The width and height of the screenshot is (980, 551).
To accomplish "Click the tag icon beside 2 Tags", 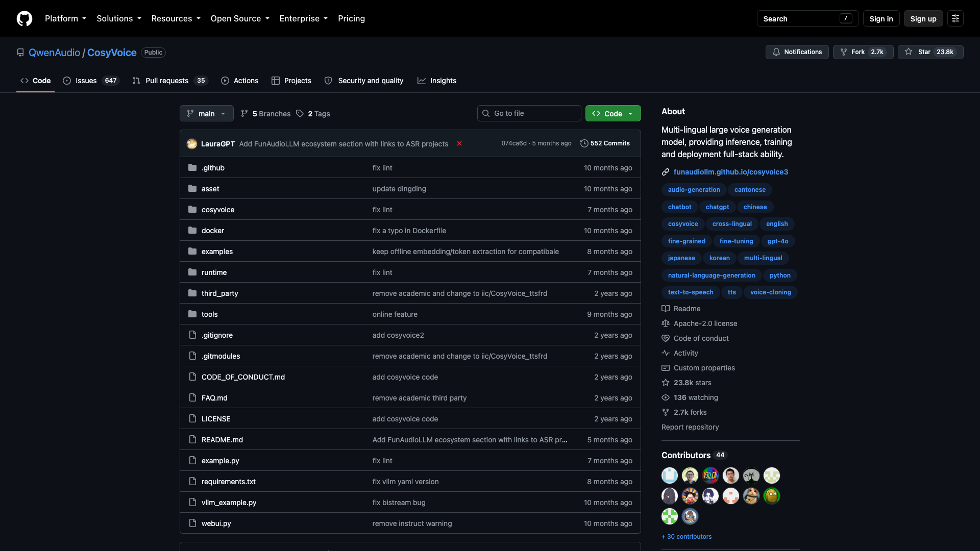I will [300, 113].
